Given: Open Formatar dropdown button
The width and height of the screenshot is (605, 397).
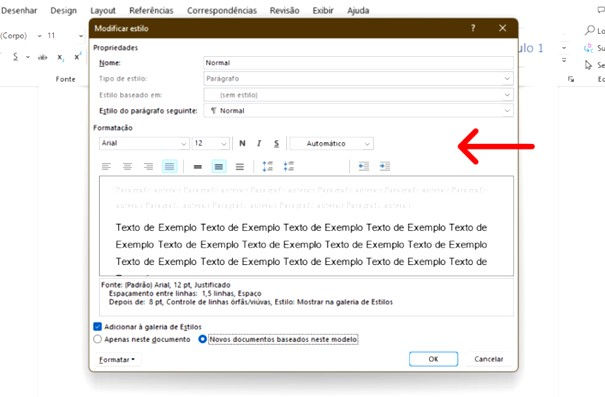Looking at the screenshot, I should 117,360.
